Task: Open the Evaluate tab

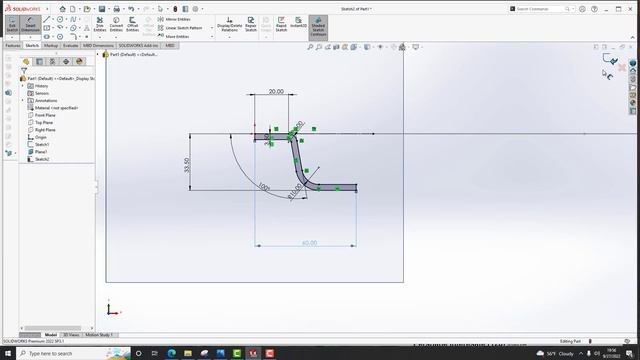Action: (70, 46)
